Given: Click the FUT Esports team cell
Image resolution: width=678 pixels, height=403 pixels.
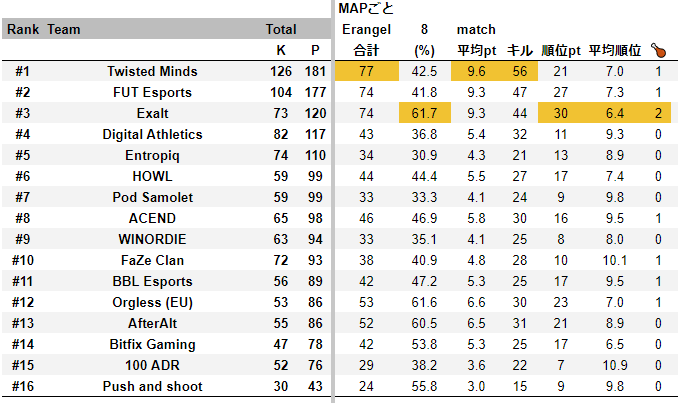Looking at the screenshot, I should click(x=152, y=93).
